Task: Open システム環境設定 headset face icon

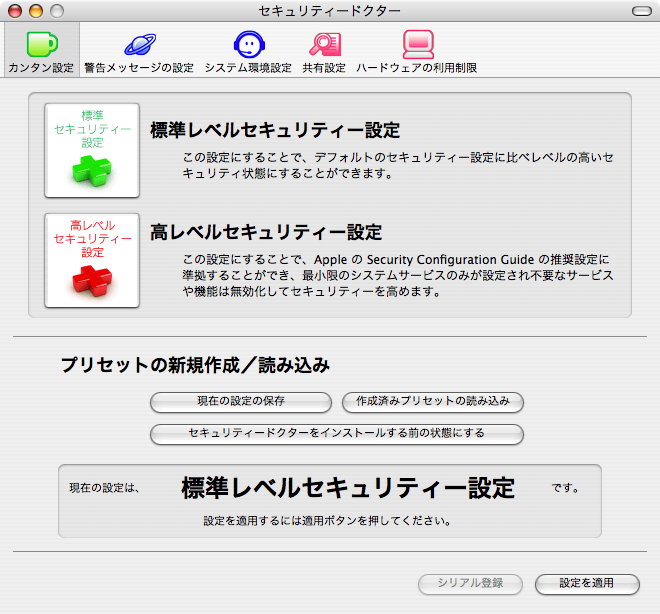Action: point(249,44)
